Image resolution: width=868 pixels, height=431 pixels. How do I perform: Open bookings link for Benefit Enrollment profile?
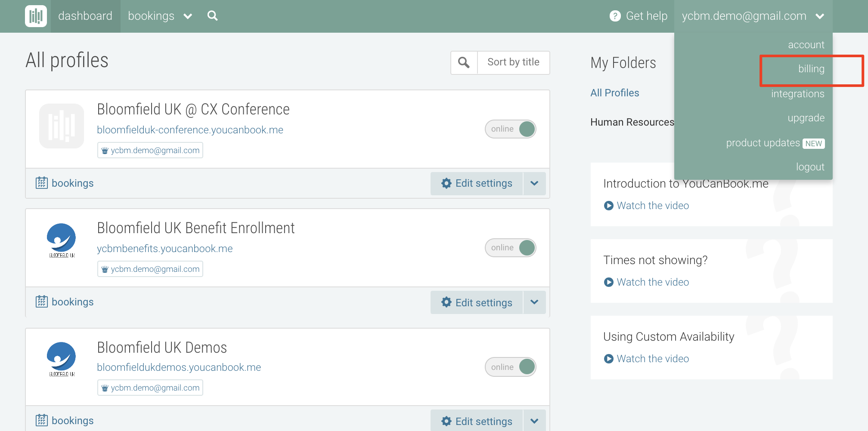pos(72,302)
